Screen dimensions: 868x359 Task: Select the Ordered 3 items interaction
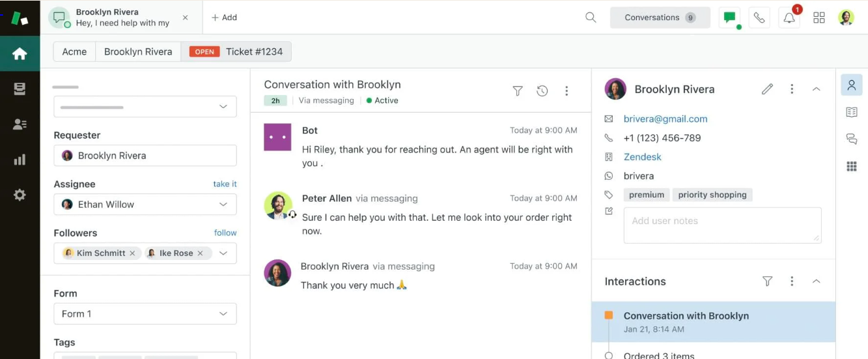click(x=659, y=355)
